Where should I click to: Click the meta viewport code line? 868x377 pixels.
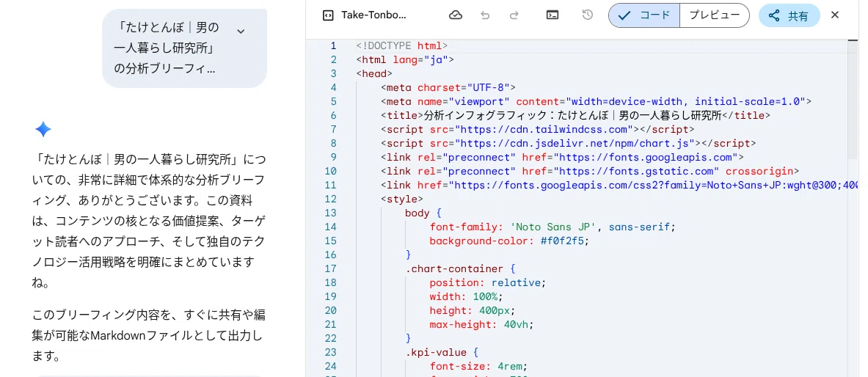pyautogui.click(x=597, y=101)
